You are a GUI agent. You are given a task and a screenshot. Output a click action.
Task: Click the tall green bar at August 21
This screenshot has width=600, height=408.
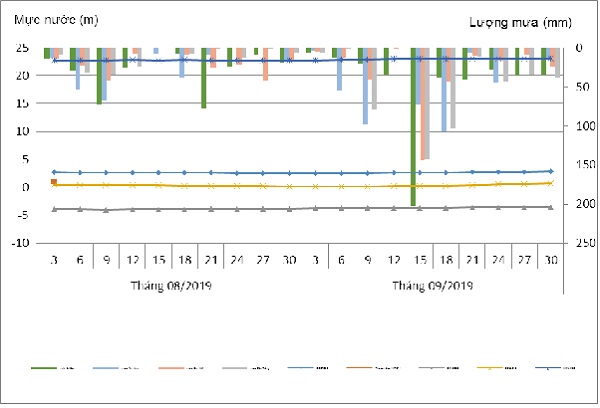click(203, 77)
